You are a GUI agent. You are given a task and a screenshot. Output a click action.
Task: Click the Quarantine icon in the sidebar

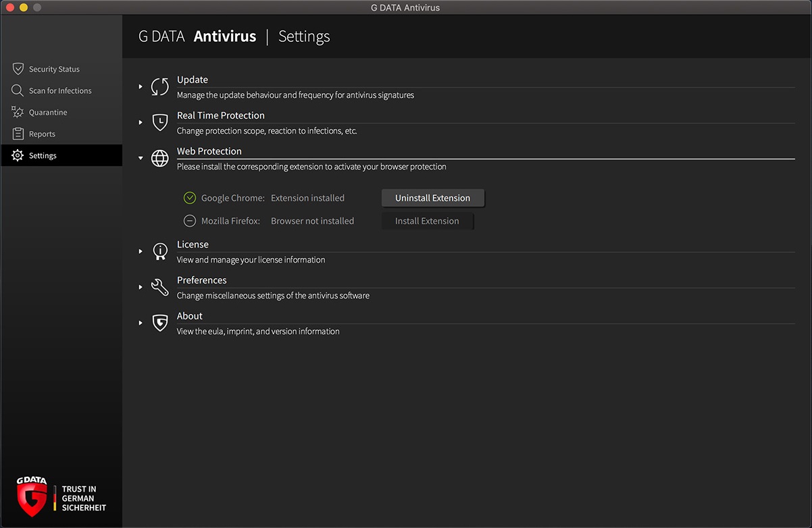(18, 112)
